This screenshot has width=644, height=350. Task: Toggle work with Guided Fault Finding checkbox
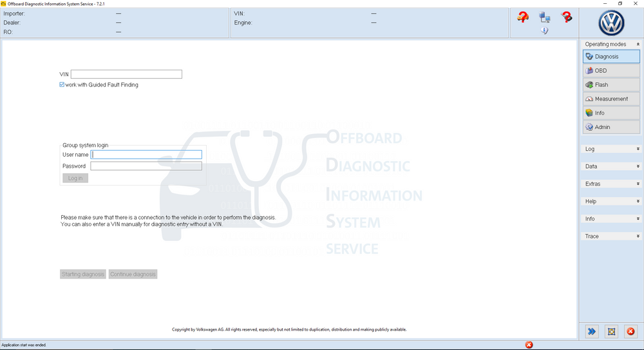[x=62, y=84]
